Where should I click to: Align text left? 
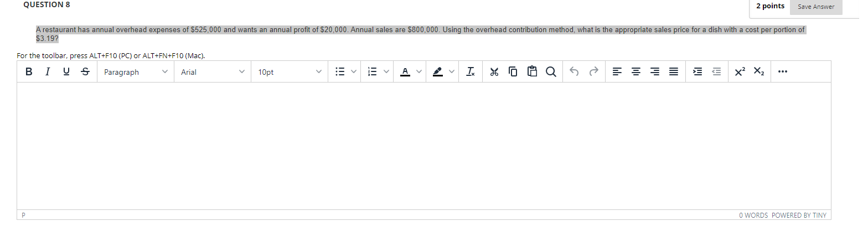(617, 72)
